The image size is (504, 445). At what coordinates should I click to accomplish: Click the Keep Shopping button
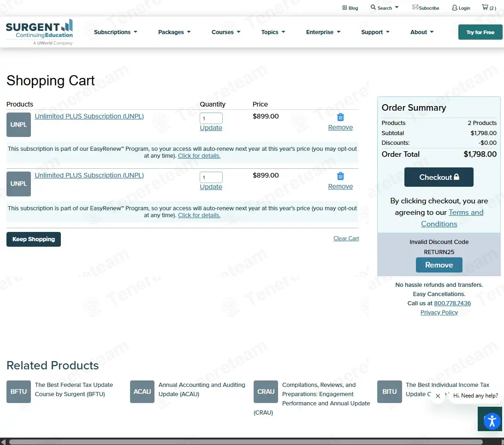pyautogui.click(x=34, y=239)
